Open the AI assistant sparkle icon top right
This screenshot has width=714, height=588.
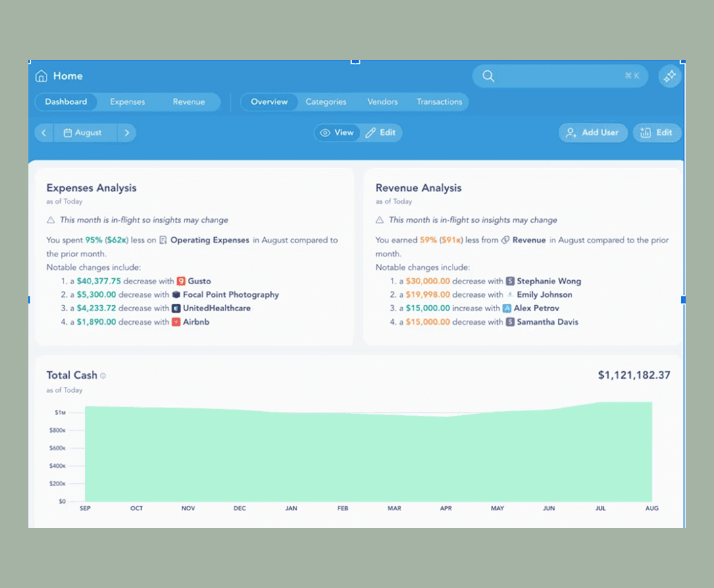coord(669,76)
